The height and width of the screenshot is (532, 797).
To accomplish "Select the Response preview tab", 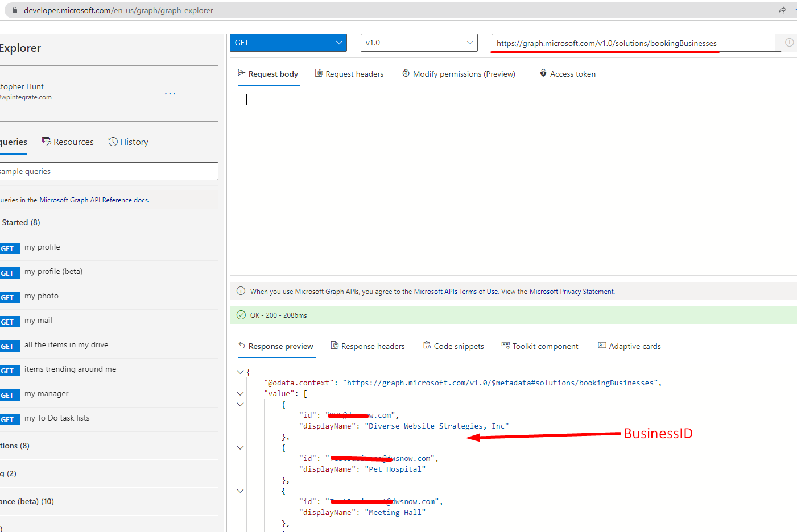I will point(276,346).
